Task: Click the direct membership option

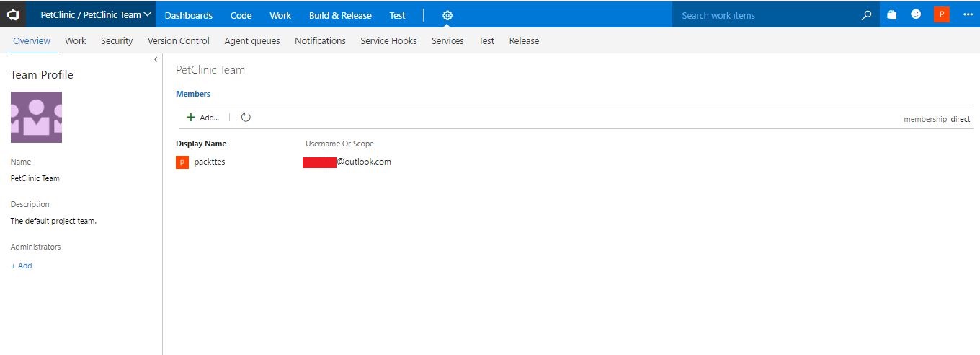Action: click(961, 119)
